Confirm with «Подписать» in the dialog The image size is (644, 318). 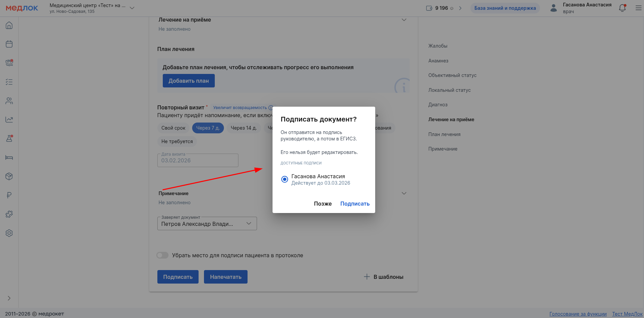355,204
